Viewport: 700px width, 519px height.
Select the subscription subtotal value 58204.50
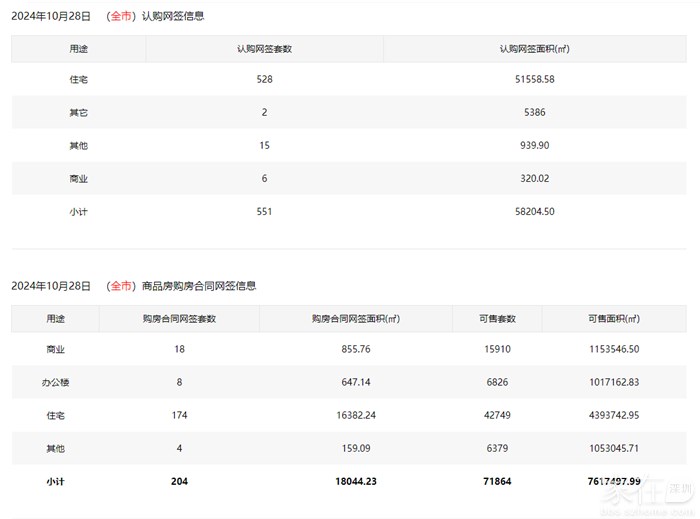click(x=534, y=211)
